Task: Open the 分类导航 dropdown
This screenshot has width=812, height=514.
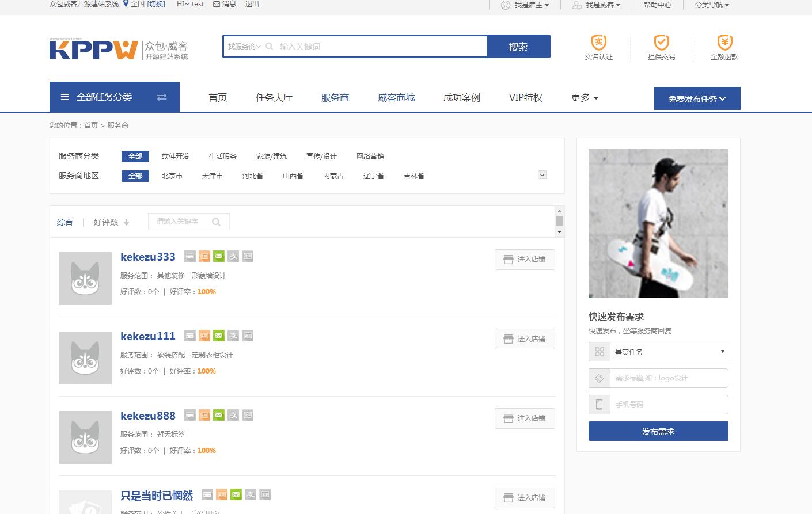Action: 712,5
